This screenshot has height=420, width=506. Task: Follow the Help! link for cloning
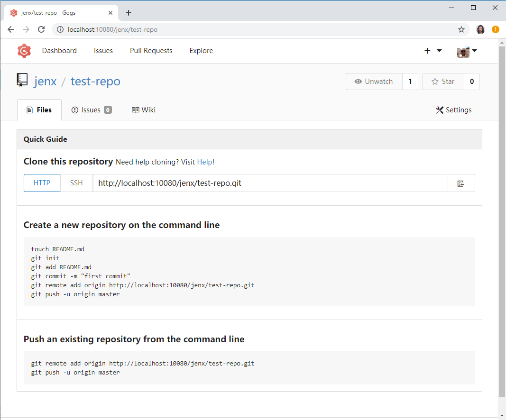pyautogui.click(x=205, y=162)
